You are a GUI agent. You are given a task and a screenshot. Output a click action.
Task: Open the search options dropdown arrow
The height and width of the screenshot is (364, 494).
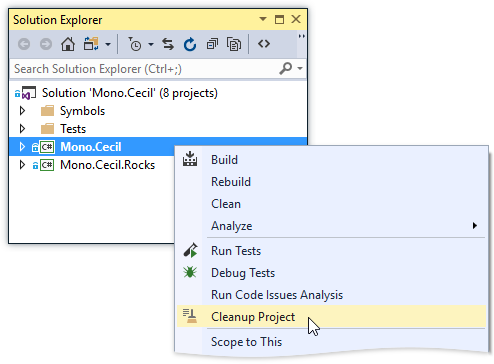click(300, 69)
